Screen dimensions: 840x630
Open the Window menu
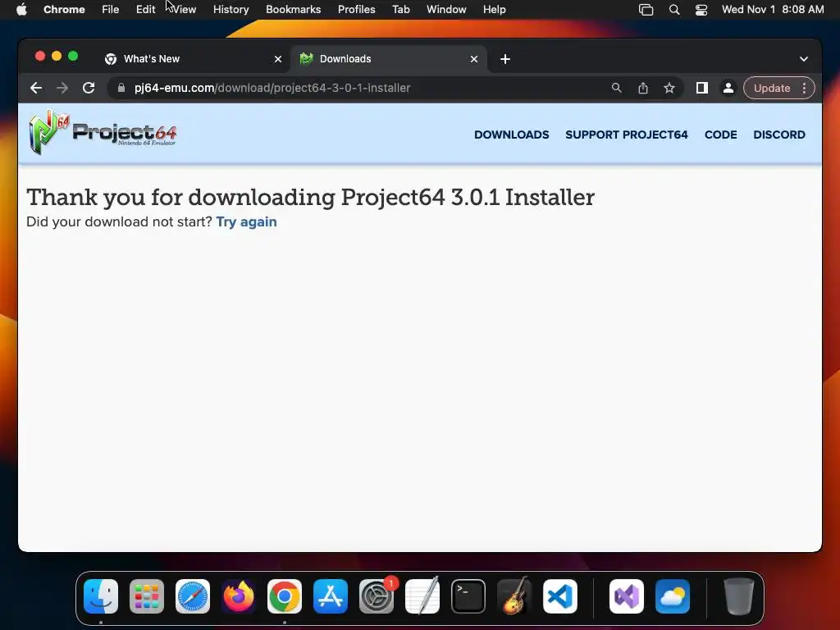click(446, 10)
